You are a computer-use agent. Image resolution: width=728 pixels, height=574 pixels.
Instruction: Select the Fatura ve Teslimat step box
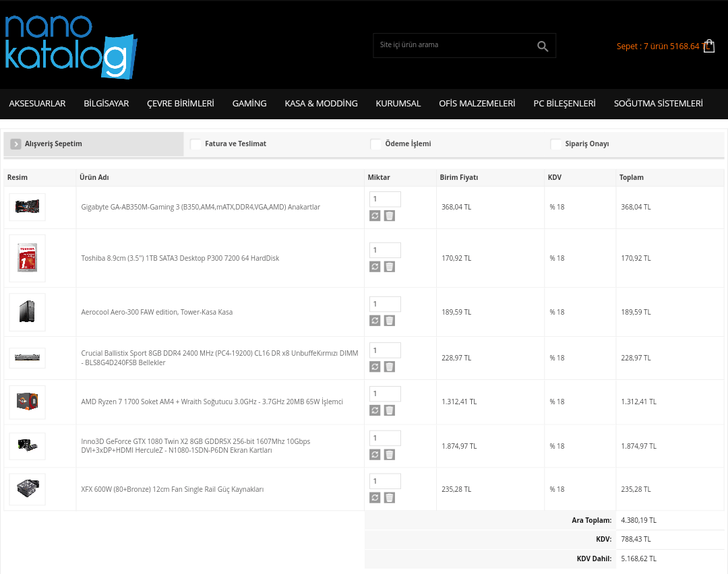click(x=196, y=144)
